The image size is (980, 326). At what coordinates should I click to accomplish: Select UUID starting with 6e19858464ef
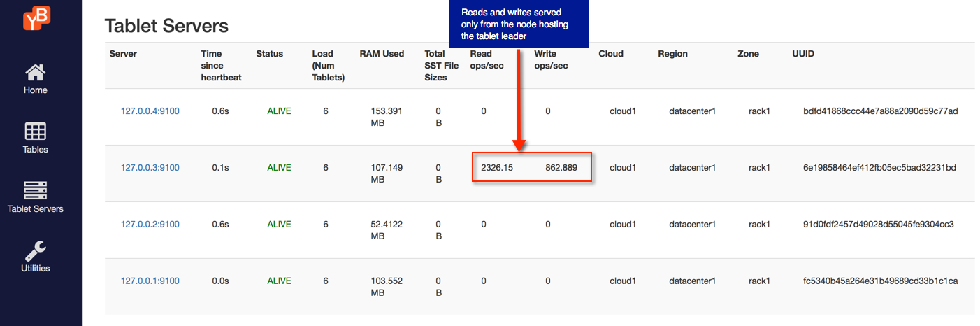coord(879,168)
